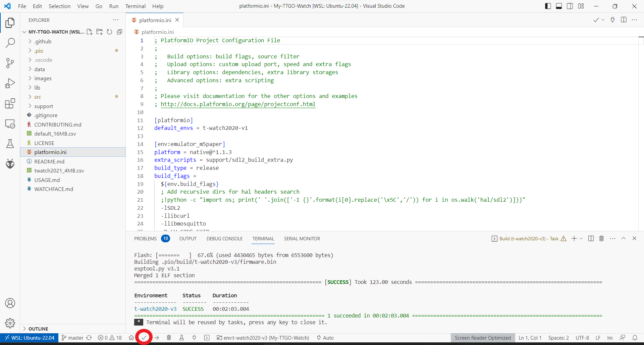
Task: Open Customize Layout button
Action: click(x=581, y=6)
